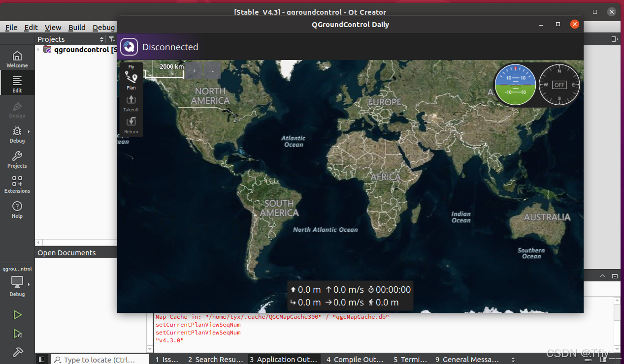Open the Compile Output pane tab
The image size is (624, 364).
(x=356, y=360)
